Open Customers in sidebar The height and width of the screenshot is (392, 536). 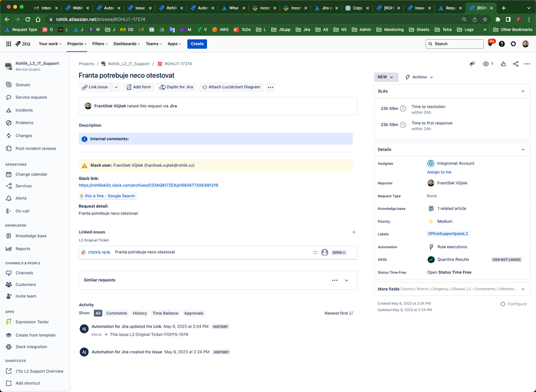(x=25, y=284)
